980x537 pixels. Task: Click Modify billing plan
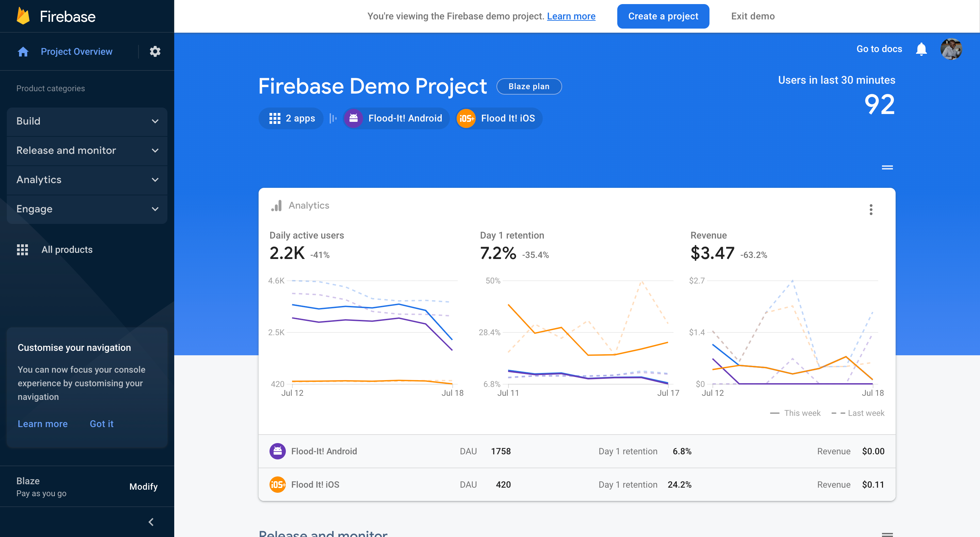point(143,487)
